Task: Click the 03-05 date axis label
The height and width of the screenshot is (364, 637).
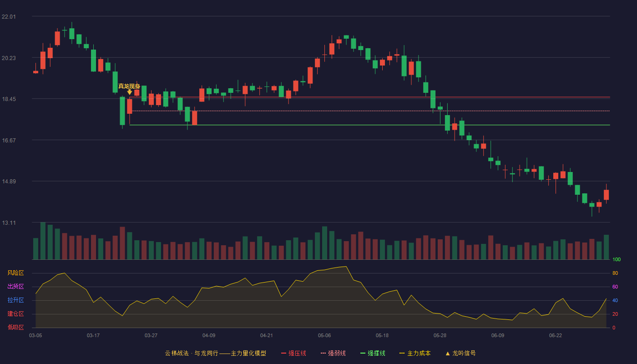Action: 35,335
